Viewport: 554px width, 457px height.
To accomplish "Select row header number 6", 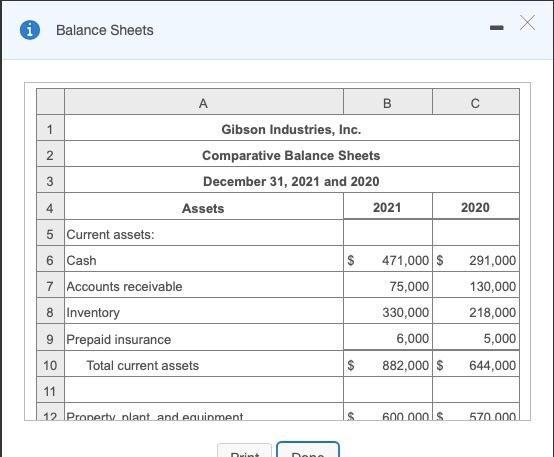I will tap(50, 260).
